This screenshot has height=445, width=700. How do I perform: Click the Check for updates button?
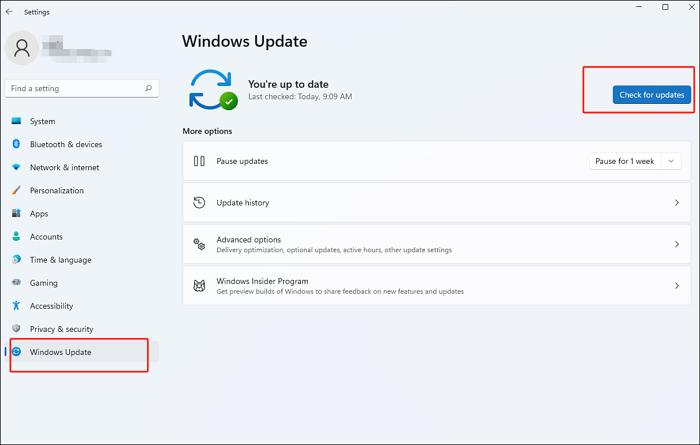(651, 95)
